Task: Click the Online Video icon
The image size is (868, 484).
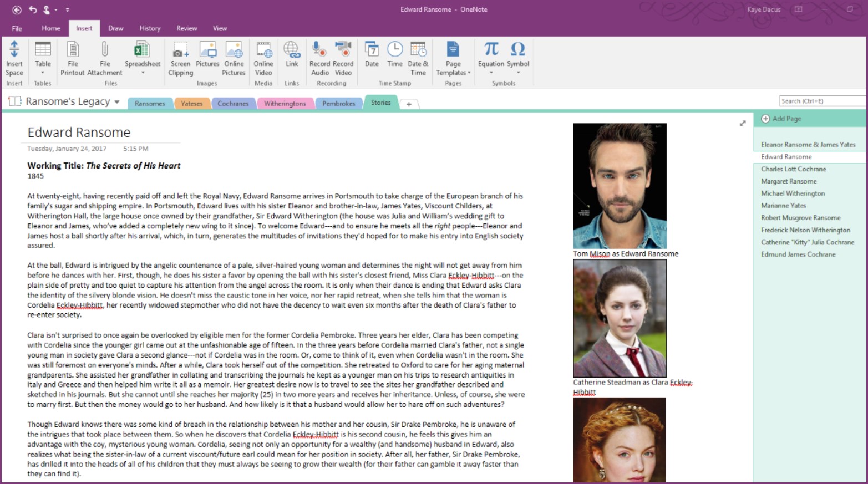Action: click(263, 50)
